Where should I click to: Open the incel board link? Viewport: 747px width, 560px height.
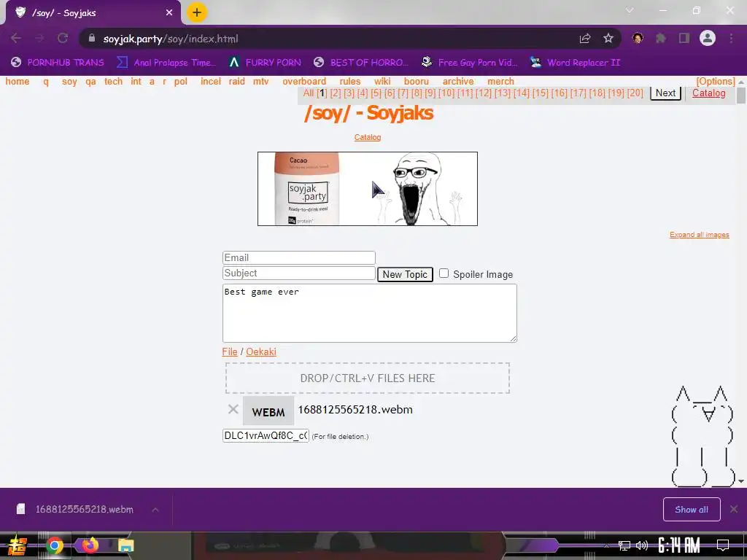point(211,82)
